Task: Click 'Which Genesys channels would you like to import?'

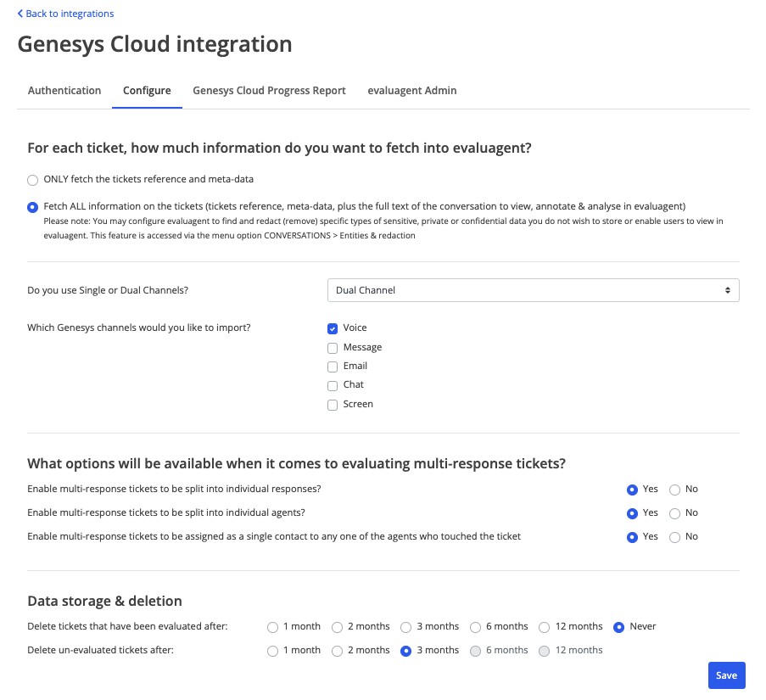Action: [x=139, y=328]
